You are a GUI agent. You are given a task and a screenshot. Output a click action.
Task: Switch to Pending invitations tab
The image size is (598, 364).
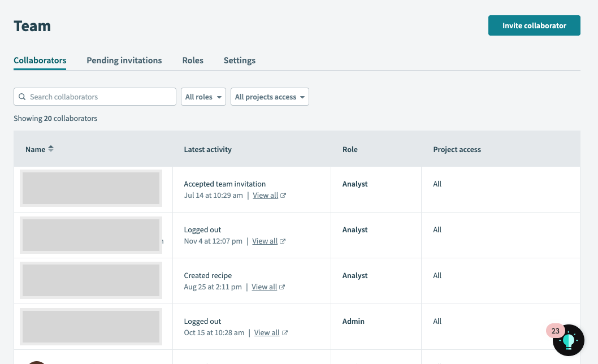(x=124, y=60)
